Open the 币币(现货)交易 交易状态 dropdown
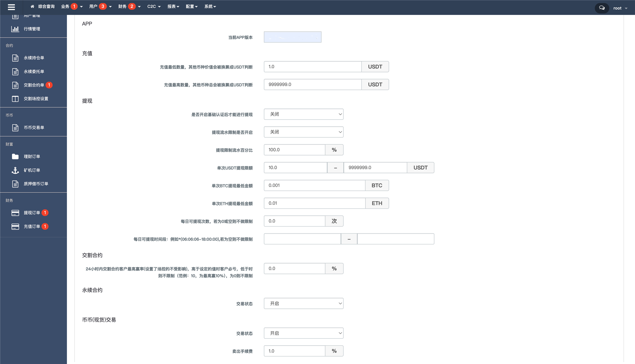Screen dimensions: 635x364 click(303, 333)
